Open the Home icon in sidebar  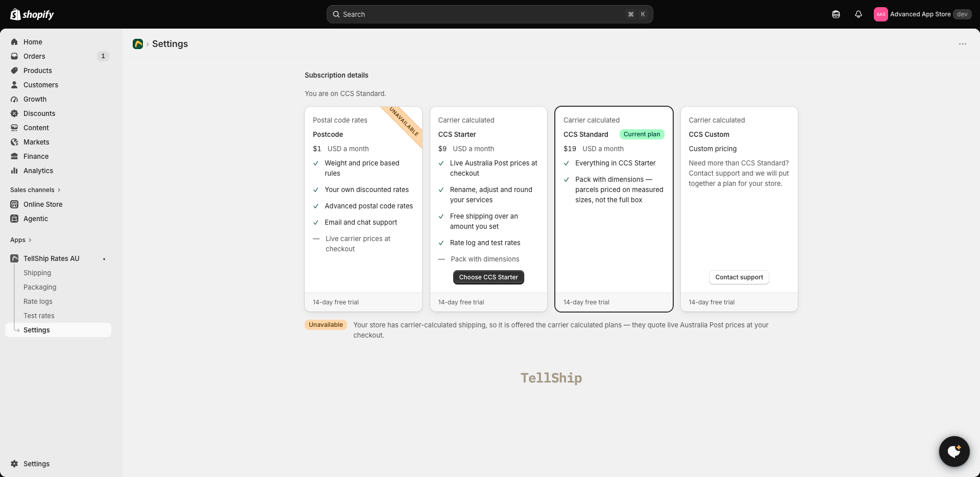click(x=14, y=42)
